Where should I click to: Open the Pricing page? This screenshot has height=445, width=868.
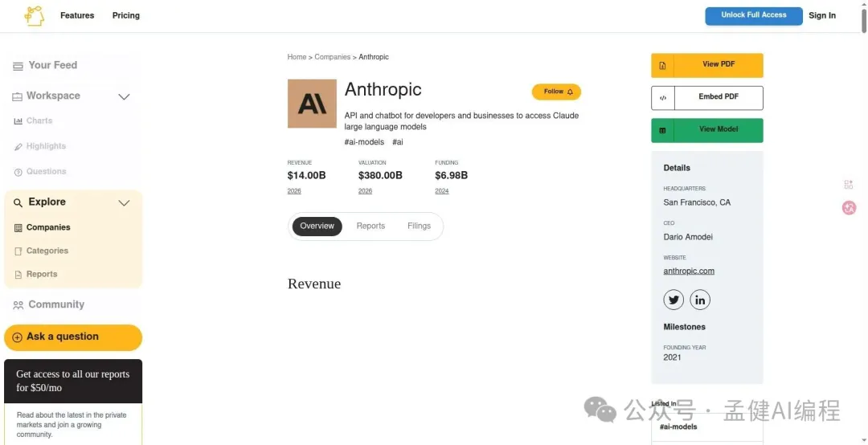[x=125, y=15]
